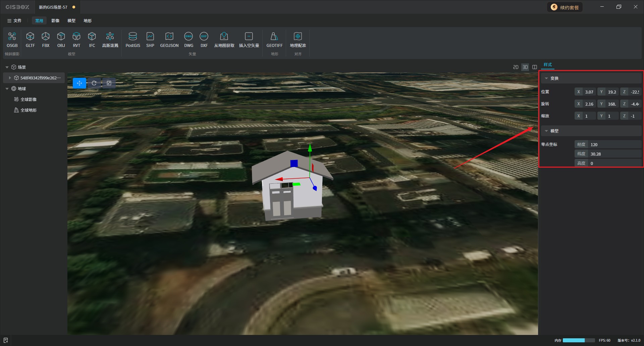
Task: Activate the move gizmo tool in viewport
Action: click(x=79, y=83)
